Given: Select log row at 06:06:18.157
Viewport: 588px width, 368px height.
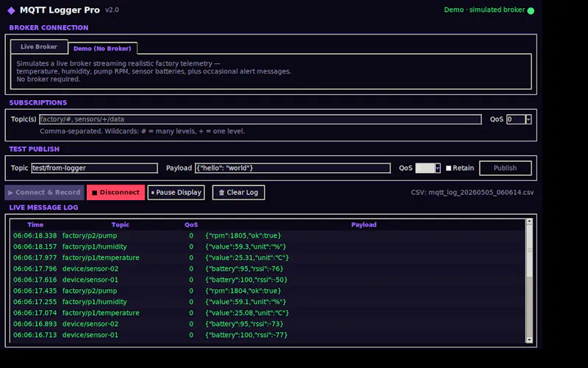Looking at the screenshot, I should [268, 247].
